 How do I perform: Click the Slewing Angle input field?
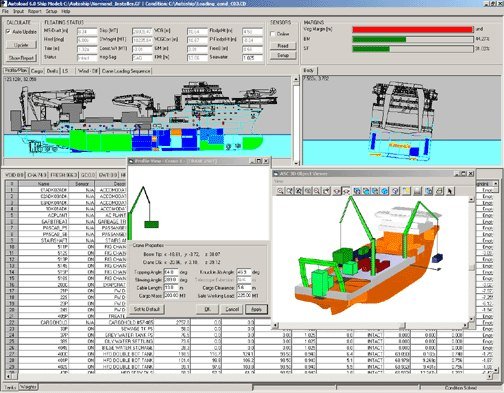[171, 280]
